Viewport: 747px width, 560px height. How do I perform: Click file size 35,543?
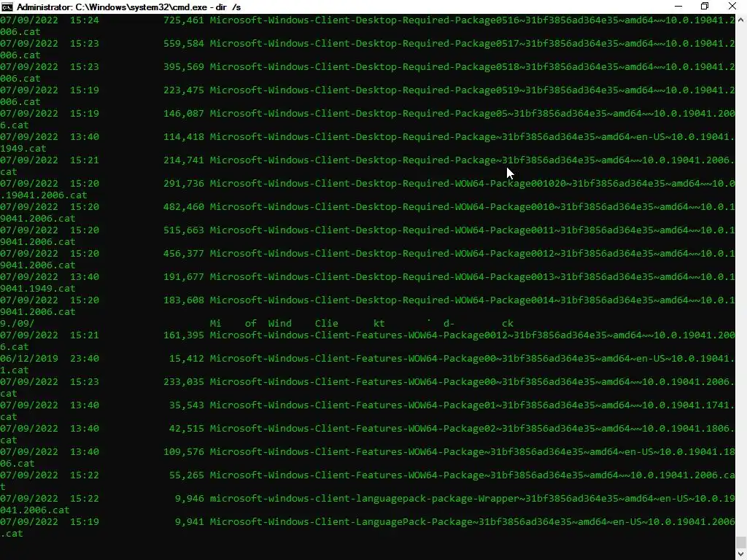pyautogui.click(x=186, y=405)
